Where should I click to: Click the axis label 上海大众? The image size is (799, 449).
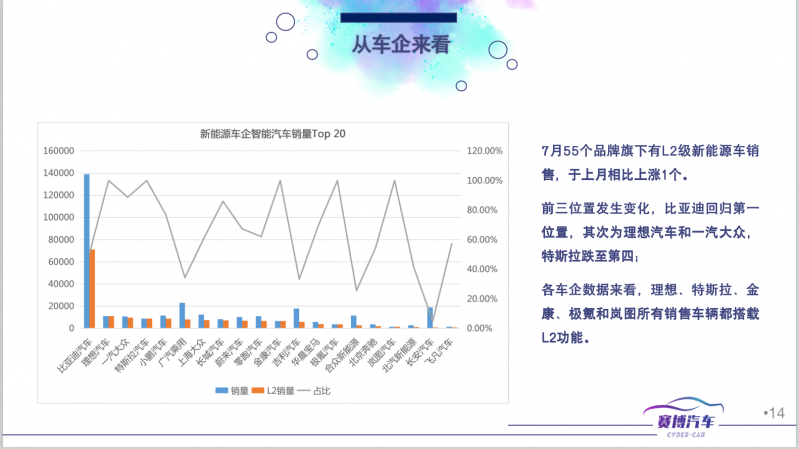[192, 352]
